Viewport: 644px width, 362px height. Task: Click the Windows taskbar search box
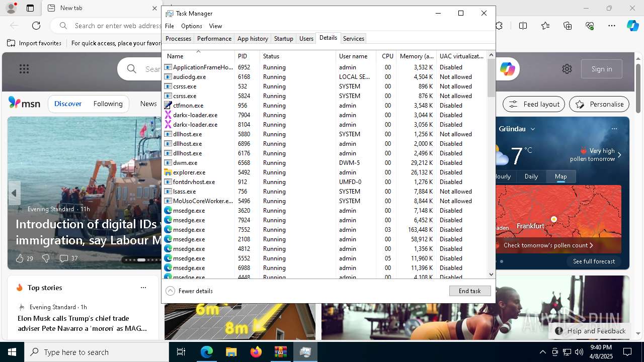pos(97,352)
